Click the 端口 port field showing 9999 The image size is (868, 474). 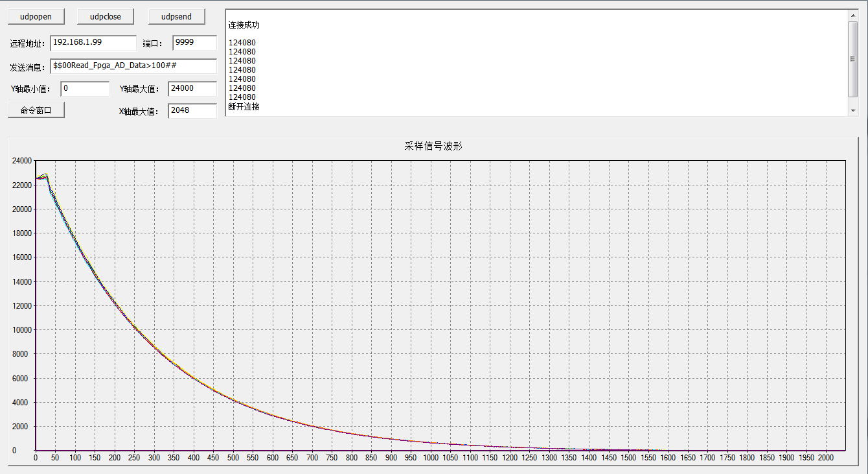[x=194, y=43]
